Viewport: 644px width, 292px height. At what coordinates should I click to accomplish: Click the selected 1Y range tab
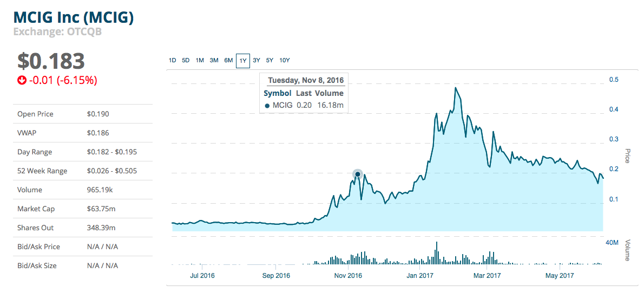pos(243,61)
